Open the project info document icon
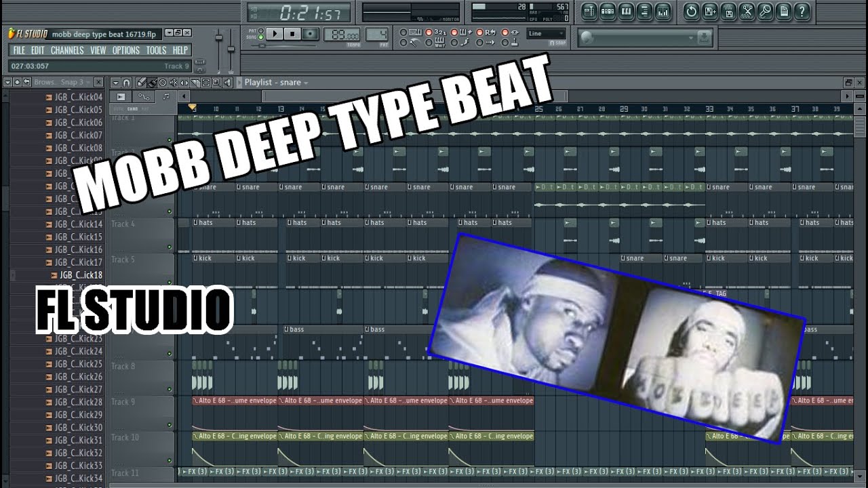868x488 pixels. point(783,11)
